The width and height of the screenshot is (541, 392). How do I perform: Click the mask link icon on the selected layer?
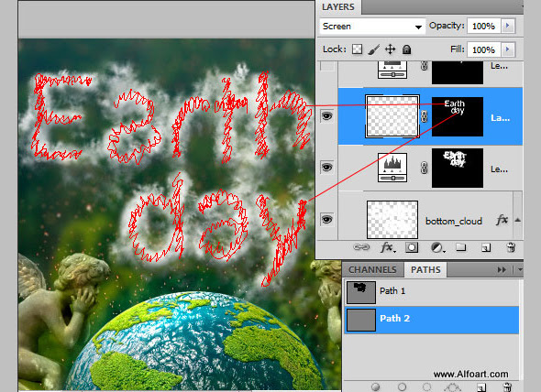pyautogui.click(x=425, y=116)
